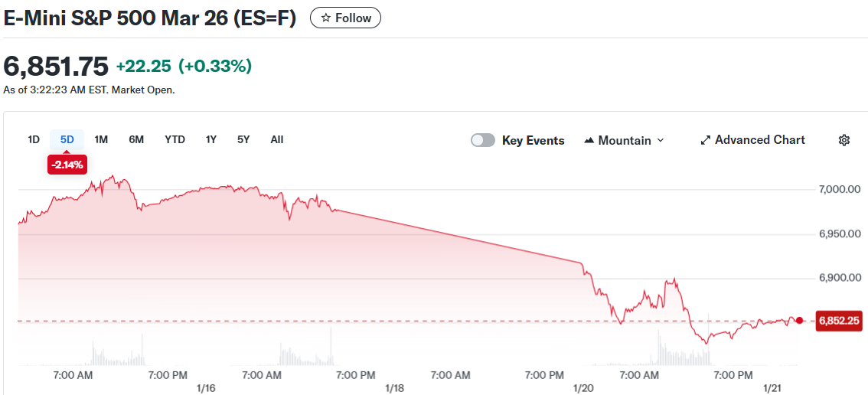The image size is (868, 395).
Task: Select the 6M time range
Action: tap(136, 139)
